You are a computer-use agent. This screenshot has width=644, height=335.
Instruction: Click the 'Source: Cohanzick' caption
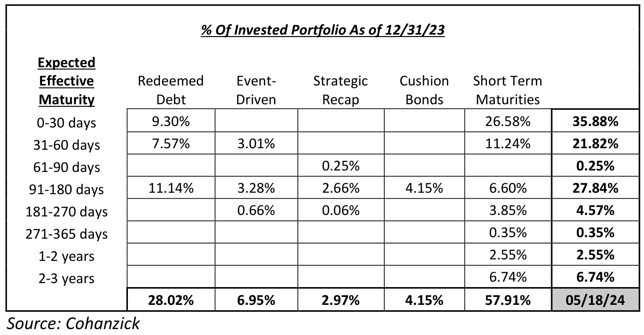(x=74, y=324)
